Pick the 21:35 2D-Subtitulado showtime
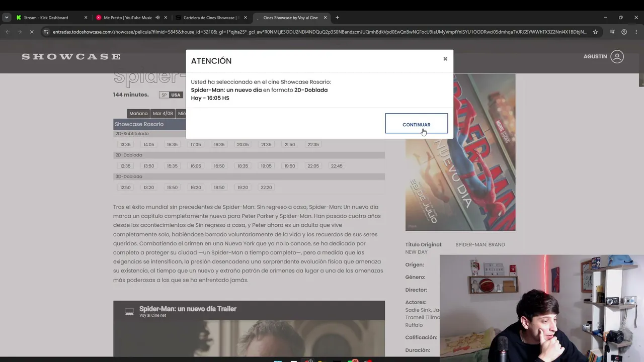The width and height of the screenshot is (644, 362). click(x=266, y=144)
